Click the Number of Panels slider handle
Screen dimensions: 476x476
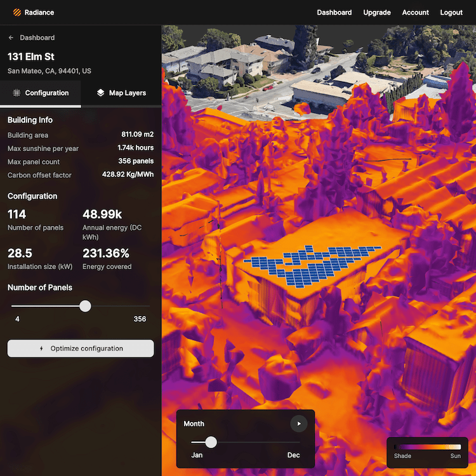pos(85,306)
